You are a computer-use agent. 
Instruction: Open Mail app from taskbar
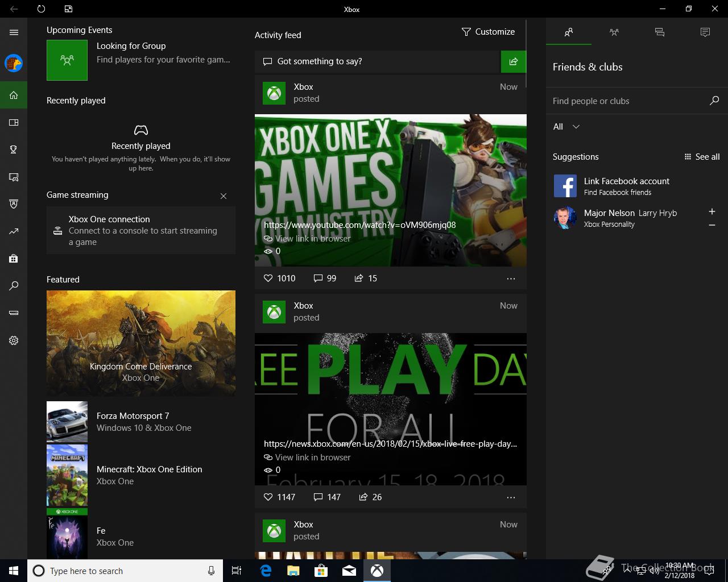[349, 571]
